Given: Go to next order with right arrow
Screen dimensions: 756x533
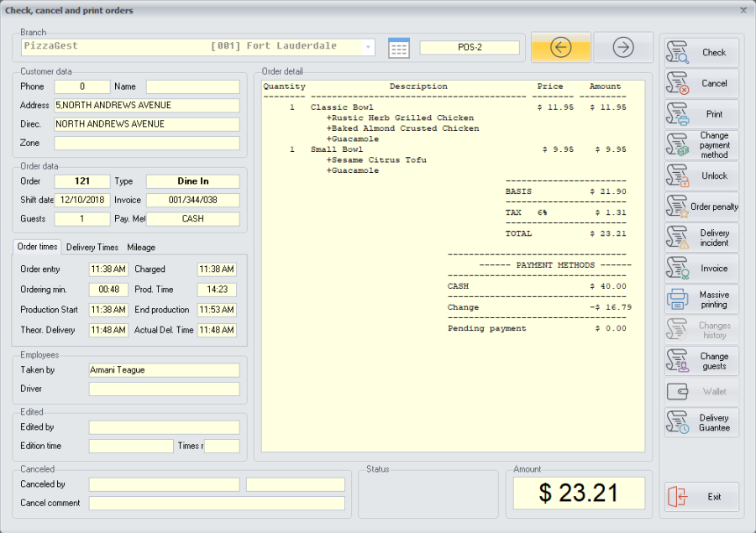Looking at the screenshot, I should [x=623, y=48].
